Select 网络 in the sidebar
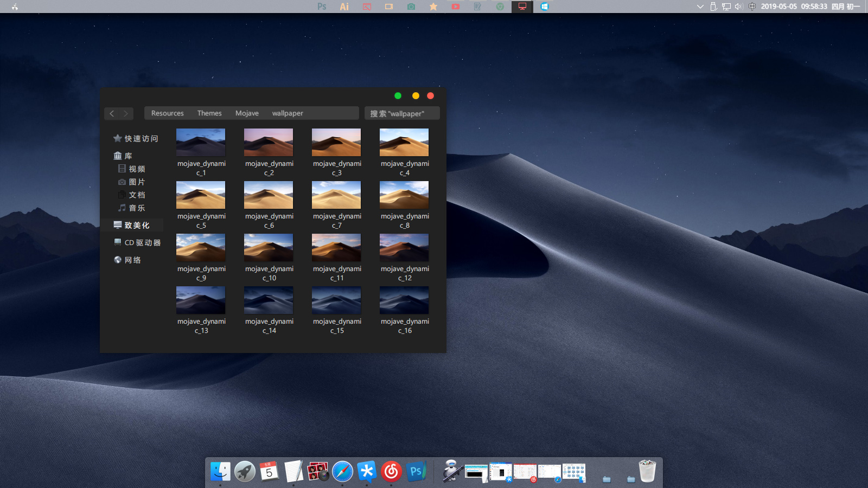 (127, 260)
